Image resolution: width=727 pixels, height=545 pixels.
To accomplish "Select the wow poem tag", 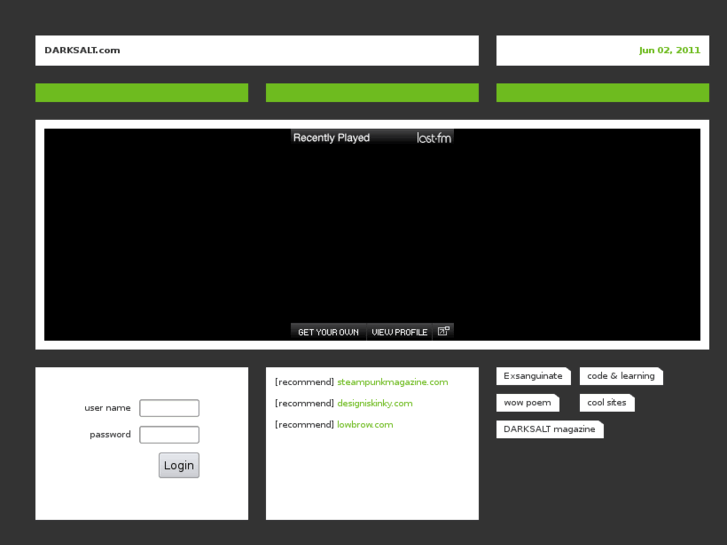I will (x=528, y=403).
